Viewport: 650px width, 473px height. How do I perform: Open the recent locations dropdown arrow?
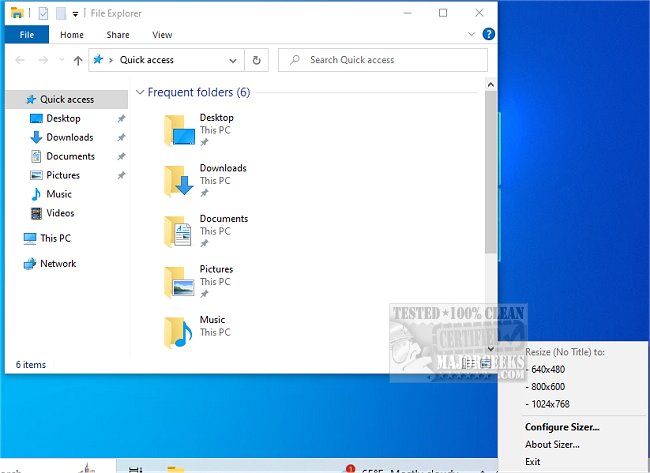62,60
